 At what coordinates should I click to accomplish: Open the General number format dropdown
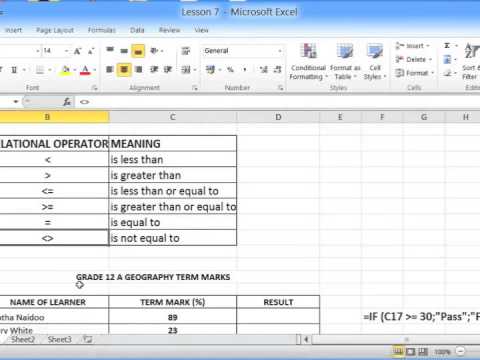coord(280,51)
